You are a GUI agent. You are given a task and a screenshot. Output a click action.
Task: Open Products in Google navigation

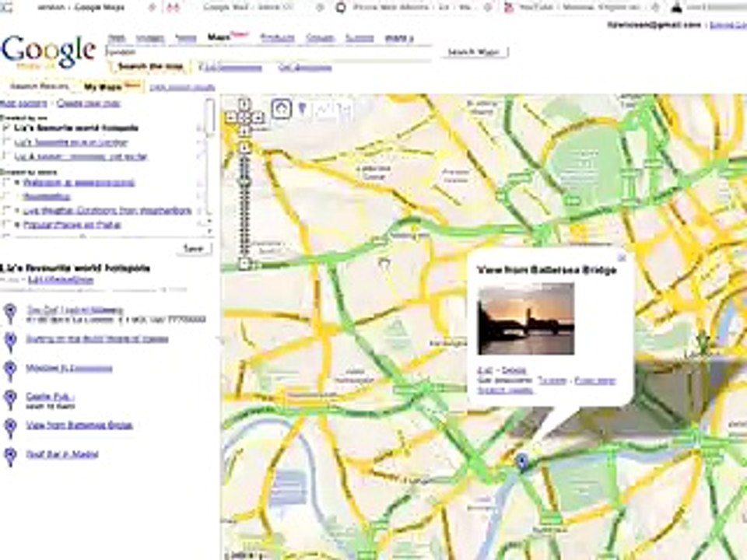(278, 37)
